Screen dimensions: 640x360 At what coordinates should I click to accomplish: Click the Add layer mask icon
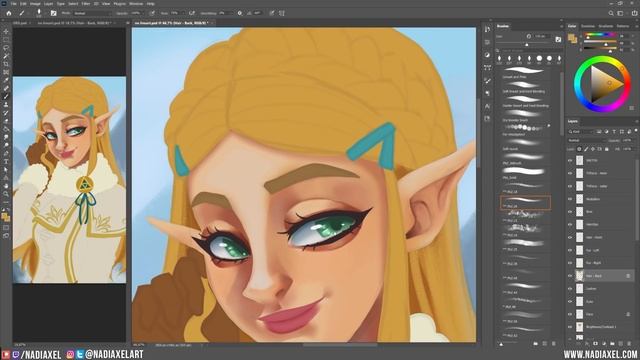point(596,344)
